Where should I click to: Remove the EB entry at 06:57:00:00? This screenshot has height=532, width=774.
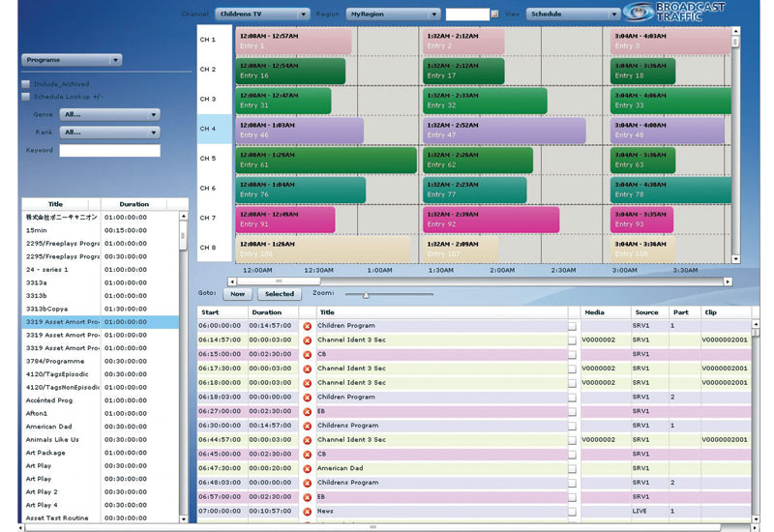(x=307, y=498)
